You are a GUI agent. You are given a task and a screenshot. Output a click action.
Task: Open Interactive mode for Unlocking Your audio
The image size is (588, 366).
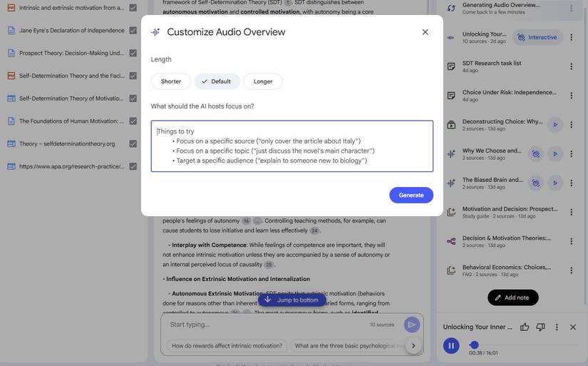click(537, 37)
